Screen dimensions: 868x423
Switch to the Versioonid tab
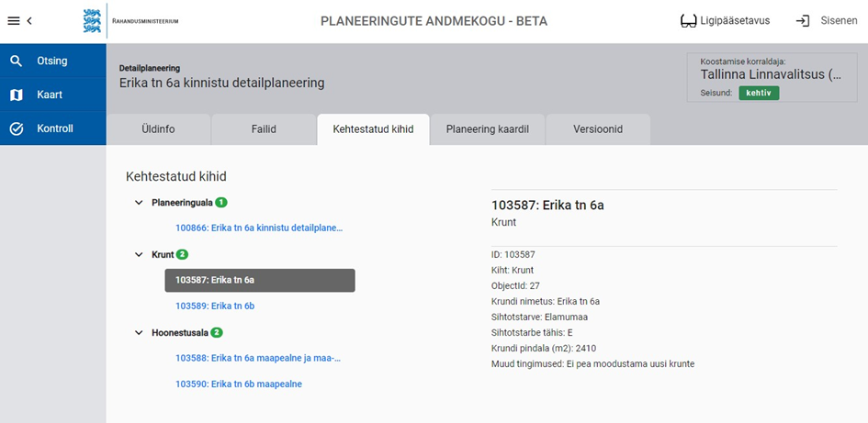click(597, 129)
